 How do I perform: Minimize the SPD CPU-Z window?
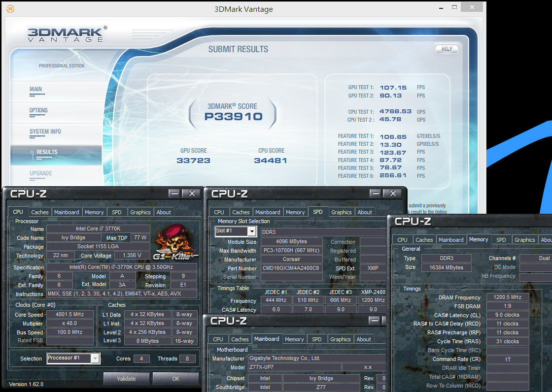[376, 193]
